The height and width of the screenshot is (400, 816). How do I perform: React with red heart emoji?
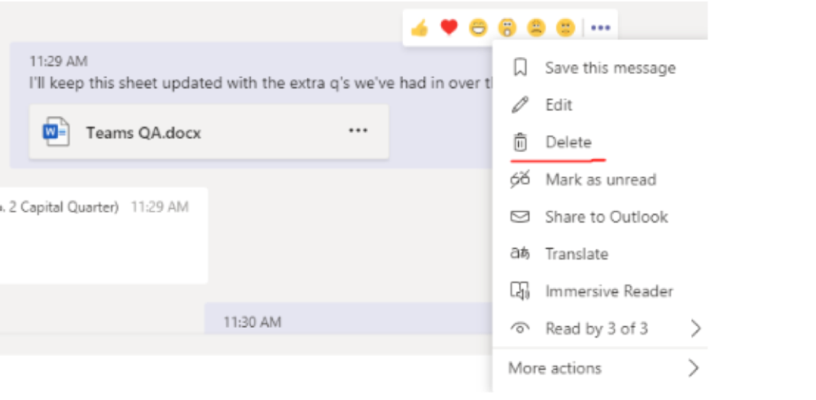click(x=449, y=28)
